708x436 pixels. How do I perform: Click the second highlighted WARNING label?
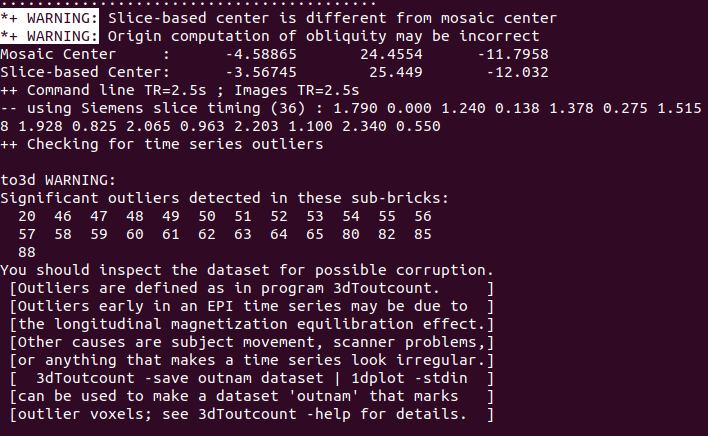[x=49, y=36]
